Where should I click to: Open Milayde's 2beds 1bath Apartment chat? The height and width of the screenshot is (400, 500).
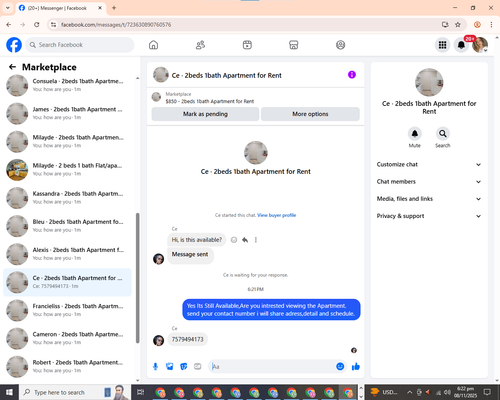coord(67,141)
